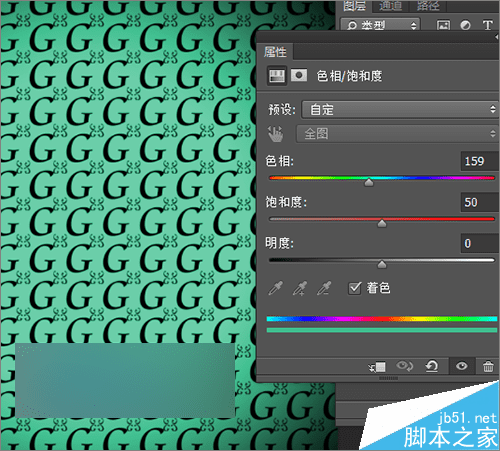500x451 pixels.
Task: Select the 属性 Properties tab
Action: tap(275, 52)
